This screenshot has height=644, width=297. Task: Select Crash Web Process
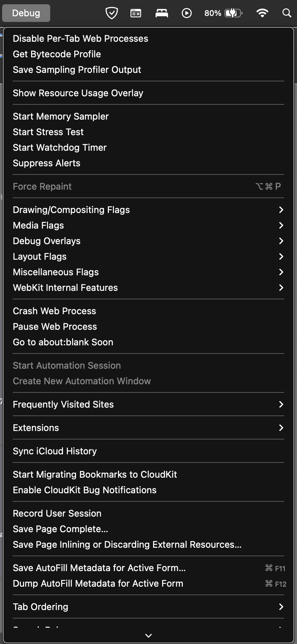54,311
